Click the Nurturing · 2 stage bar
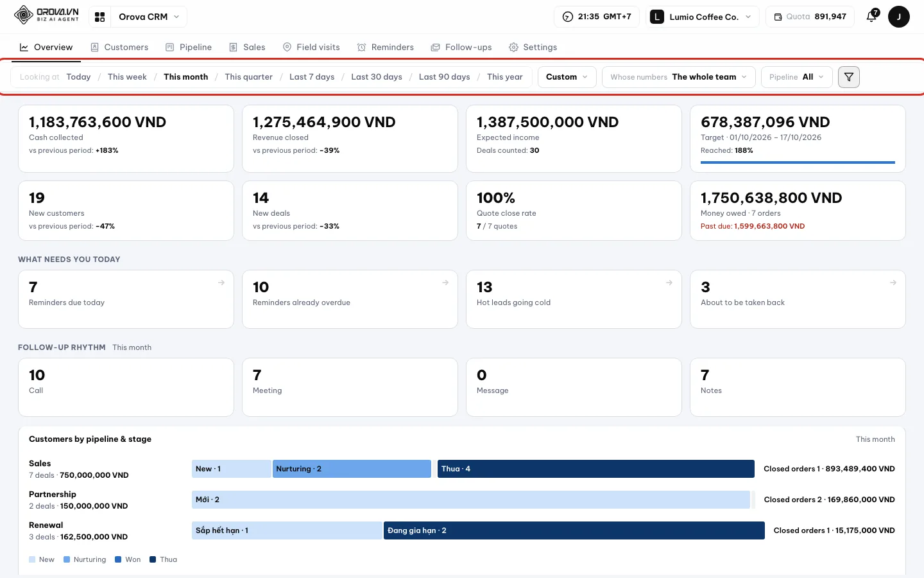 pos(352,469)
